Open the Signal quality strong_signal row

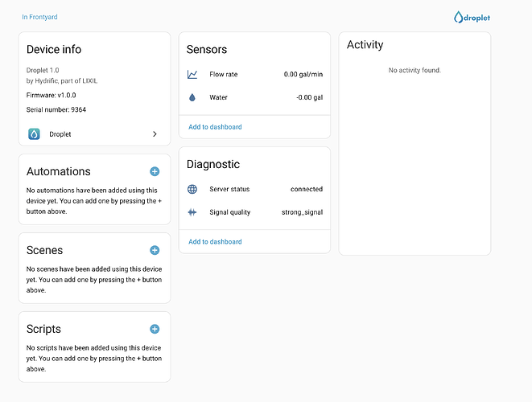point(254,212)
